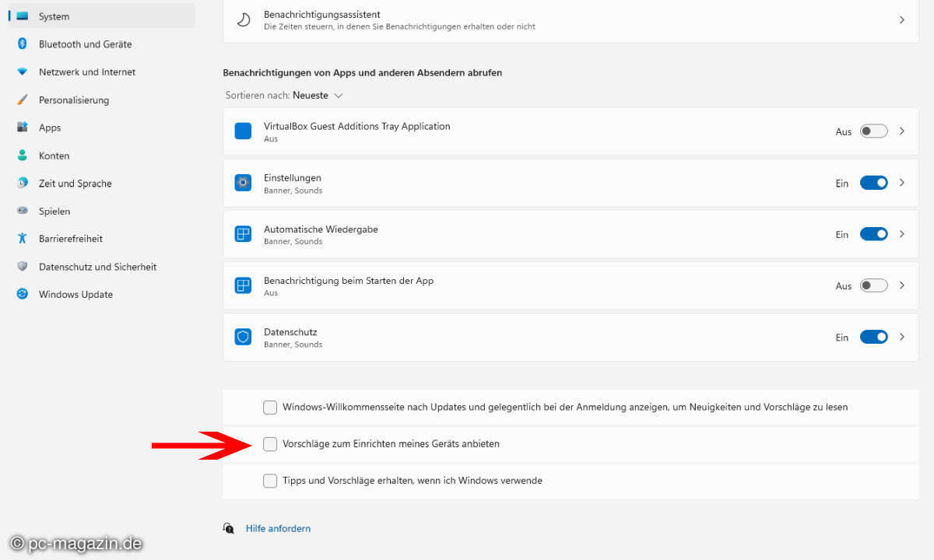The height and width of the screenshot is (560, 934).
Task: Click the Zeit und Sprache globe icon
Action: (x=23, y=184)
